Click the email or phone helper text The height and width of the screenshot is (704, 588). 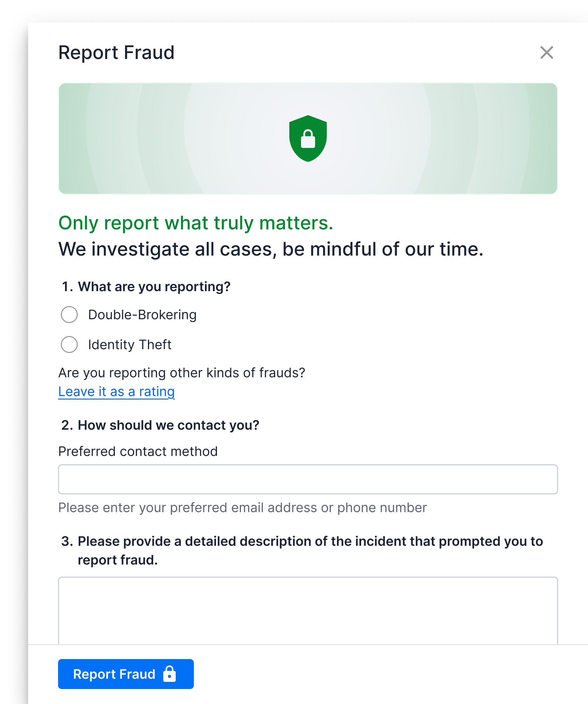pos(243,507)
